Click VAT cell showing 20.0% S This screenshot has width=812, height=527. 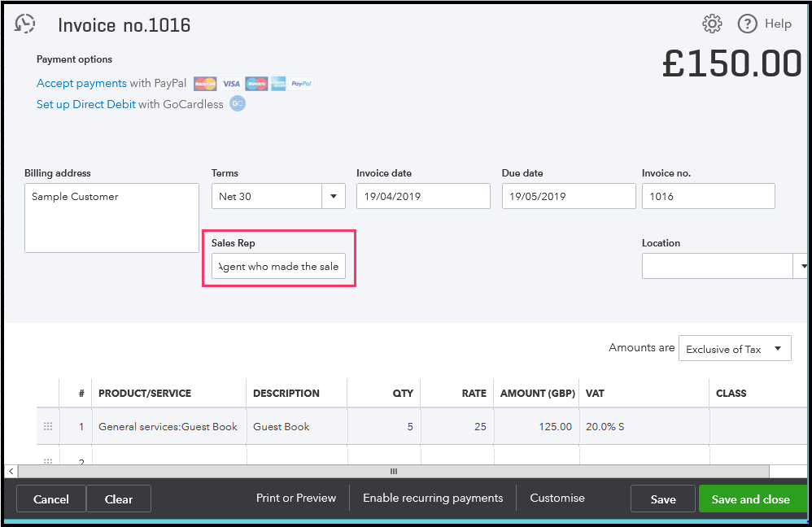(644, 426)
